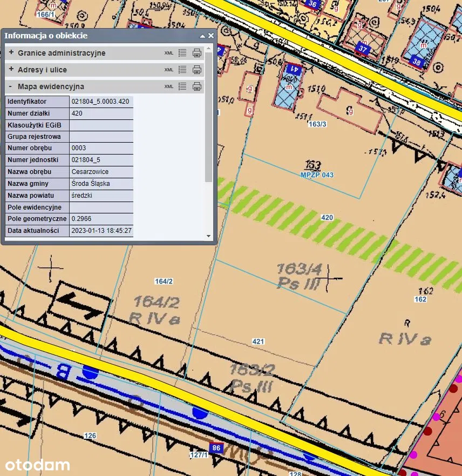Print the Adresy i ulice section

click(197, 70)
